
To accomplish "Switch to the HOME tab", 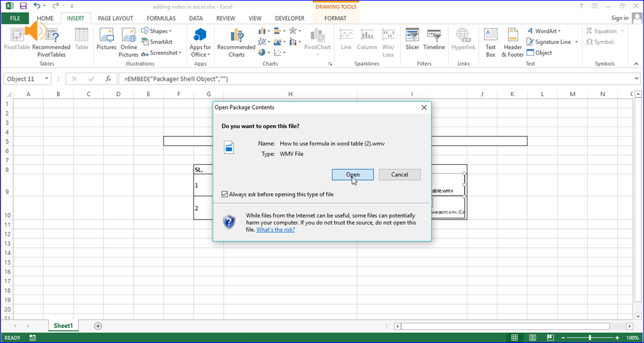I will (45, 18).
